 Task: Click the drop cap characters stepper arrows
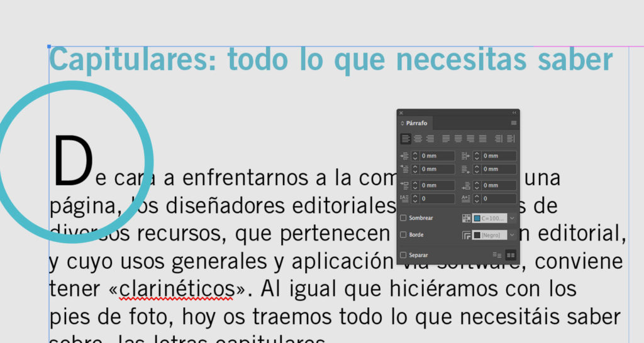477,199
